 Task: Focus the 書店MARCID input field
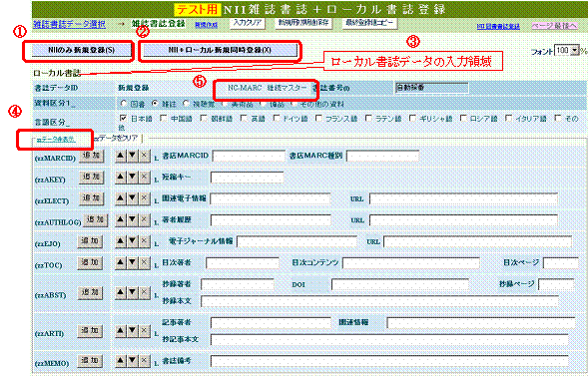click(249, 156)
